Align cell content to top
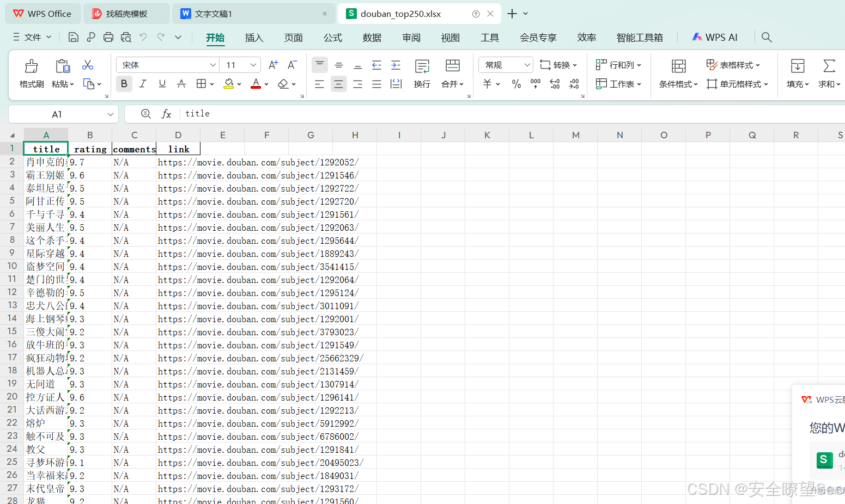The image size is (845, 504). 320,65
